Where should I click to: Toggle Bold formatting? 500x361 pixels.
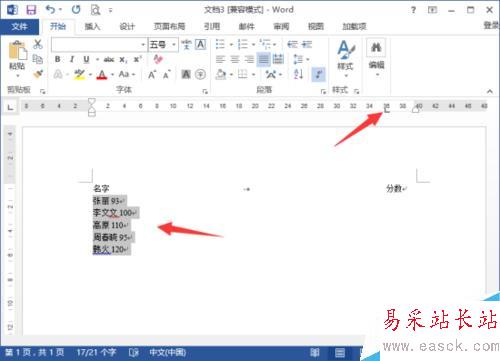tap(58, 59)
